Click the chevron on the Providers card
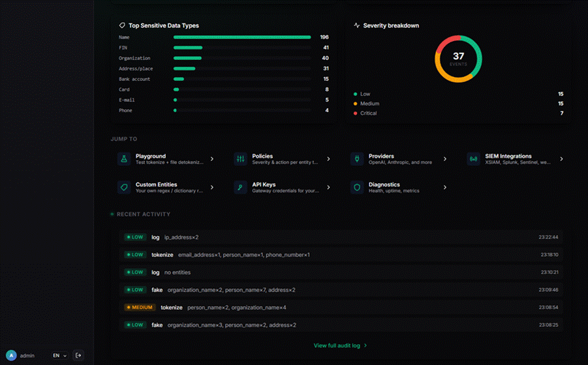The height and width of the screenshot is (365, 588). 445,159
